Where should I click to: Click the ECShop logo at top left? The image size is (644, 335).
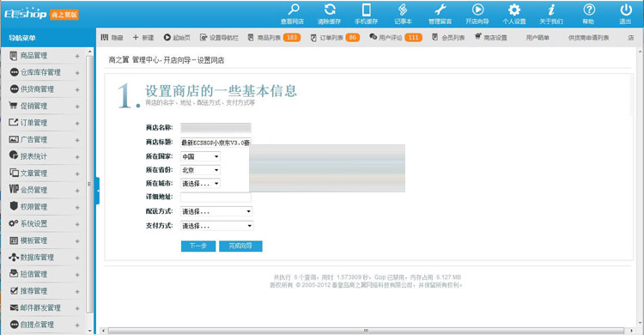coord(41,14)
